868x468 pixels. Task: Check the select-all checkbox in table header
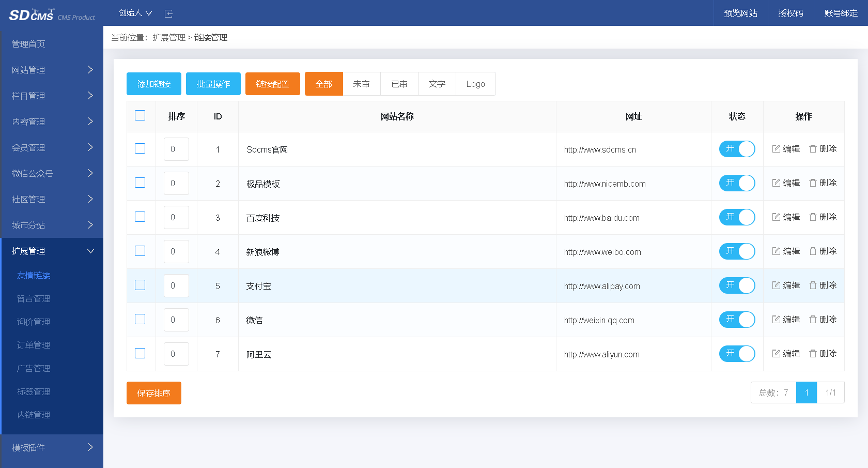[140, 115]
